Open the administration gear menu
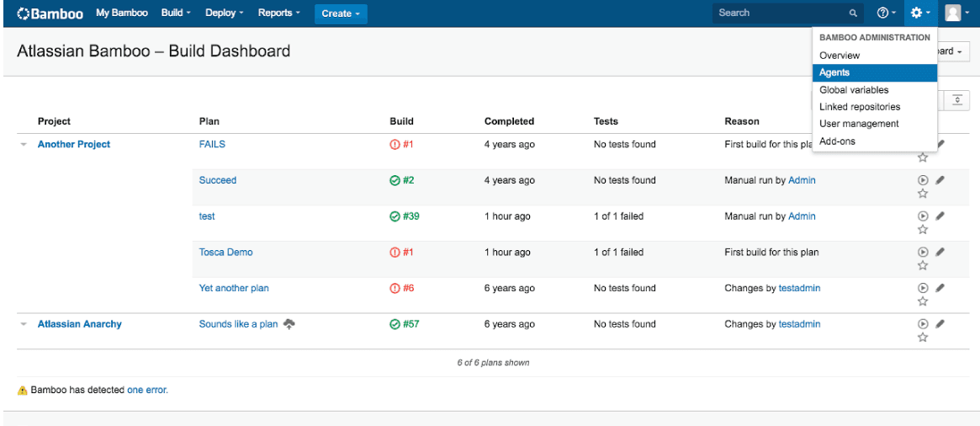 click(919, 13)
